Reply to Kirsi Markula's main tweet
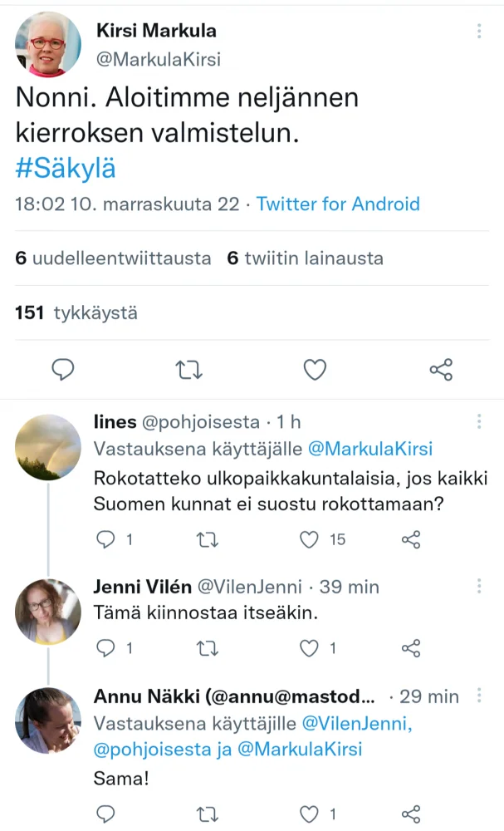Screen dimensions: 504x831 click(x=64, y=370)
